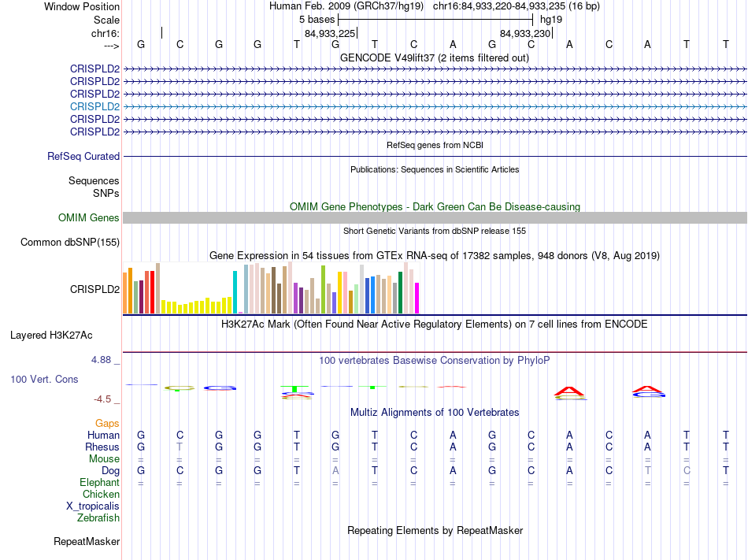Viewport: 748px width, 560px height.
Task: Click the GTEx Gene Expression track title
Action: (x=434, y=256)
